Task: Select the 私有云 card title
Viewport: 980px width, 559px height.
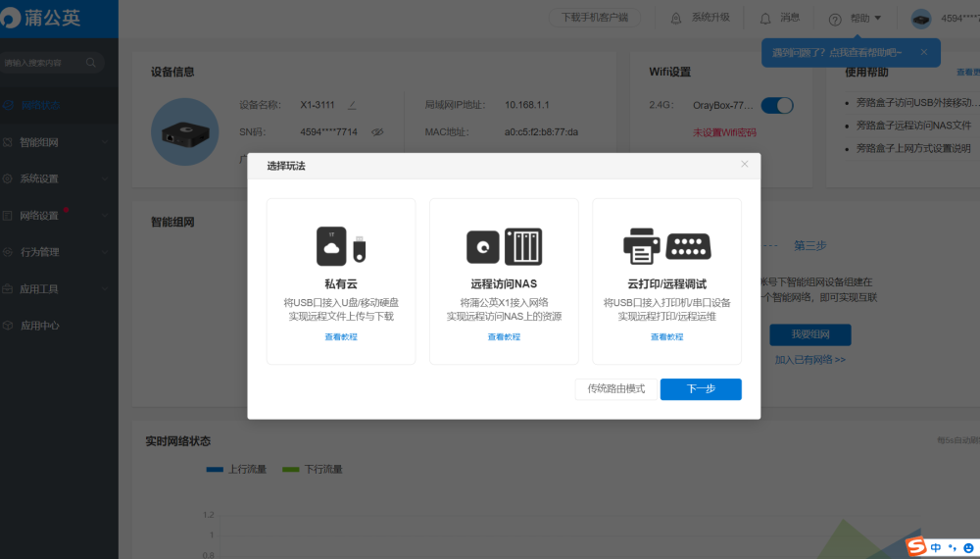Action: click(x=341, y=283)
